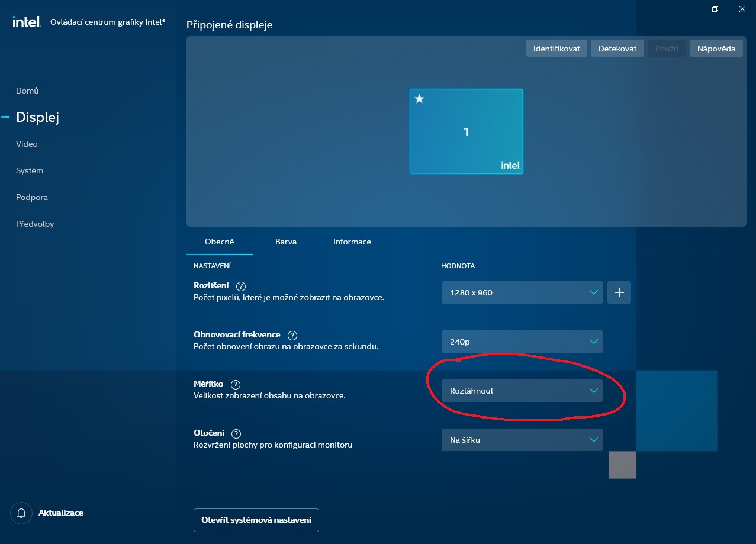Click the Otočení setting label
This screenshot has height=544, width=756.
tap(209, 433)
